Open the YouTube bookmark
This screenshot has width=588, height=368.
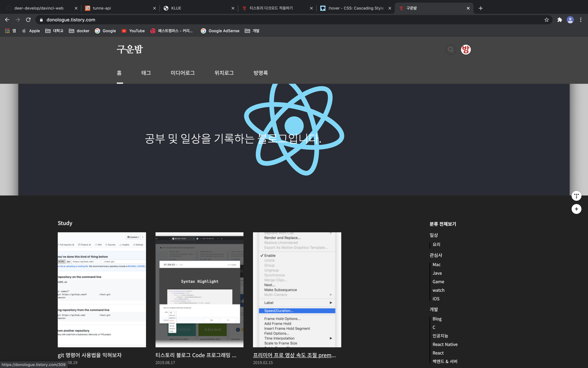(133, 31)
